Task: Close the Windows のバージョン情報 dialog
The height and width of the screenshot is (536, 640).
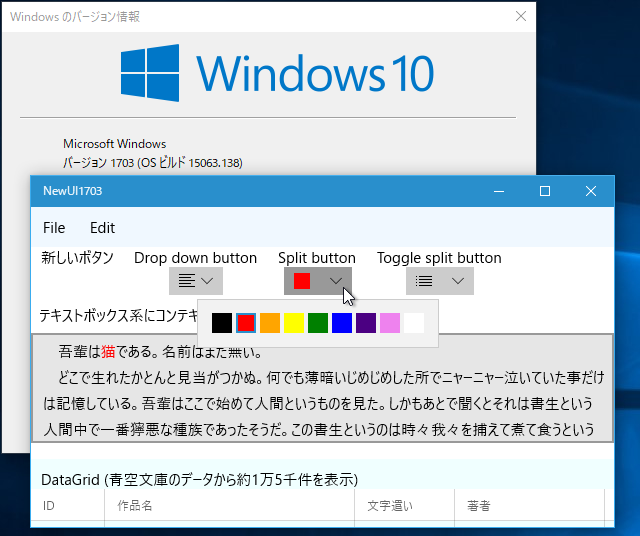Action: pos(521,16)
